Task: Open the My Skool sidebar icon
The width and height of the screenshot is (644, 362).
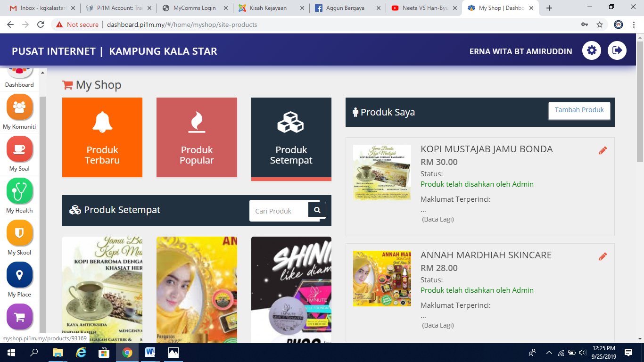Action: [x=19, y=233]
